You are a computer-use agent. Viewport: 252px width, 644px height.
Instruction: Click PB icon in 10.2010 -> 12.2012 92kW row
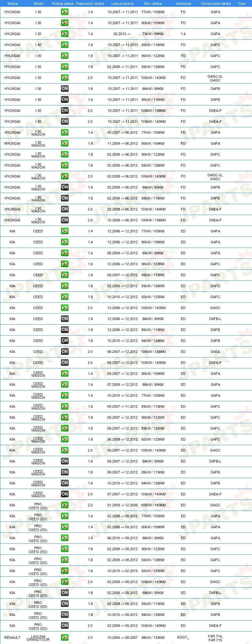click(65, 297)
